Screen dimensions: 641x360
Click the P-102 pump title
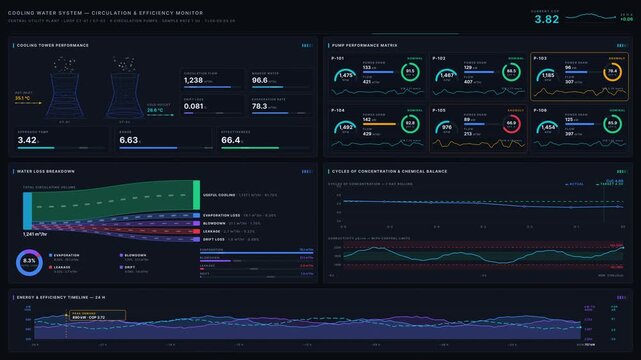[x=439, y=58]
